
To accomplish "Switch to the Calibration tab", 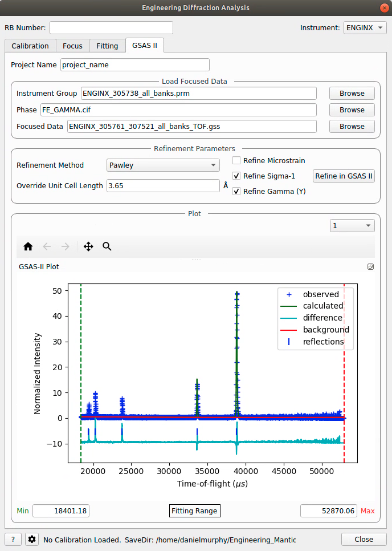I will (30, 46).
